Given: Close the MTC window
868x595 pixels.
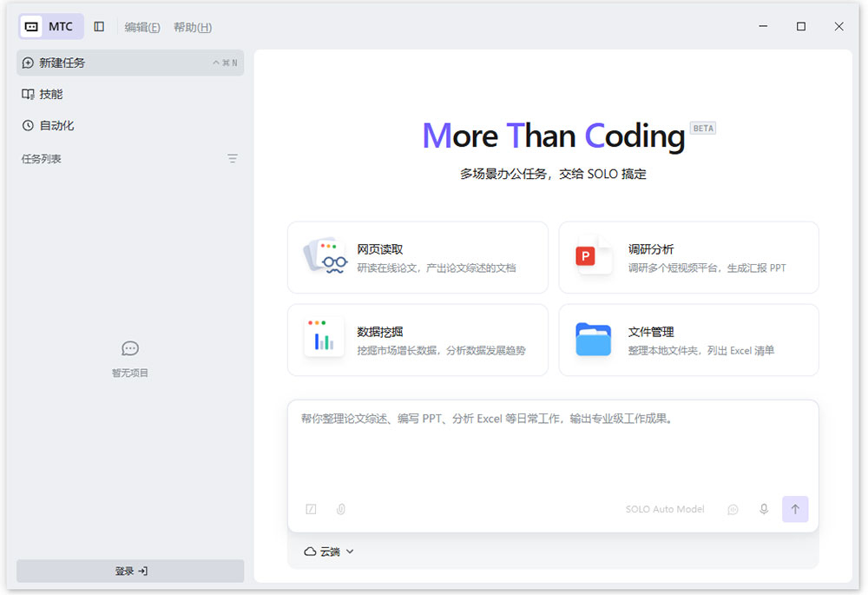Looking at the screenshot, I should (839, 26).
